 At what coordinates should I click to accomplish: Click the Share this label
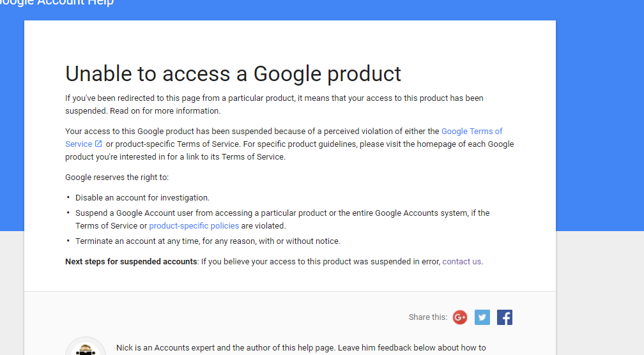428,317
